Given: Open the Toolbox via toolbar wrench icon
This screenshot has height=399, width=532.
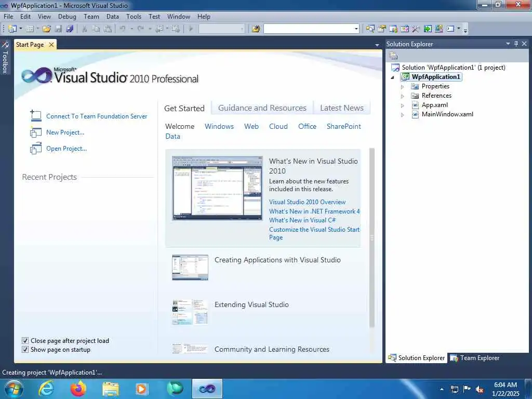Looking at the screenshot, I should click(416, 29).
